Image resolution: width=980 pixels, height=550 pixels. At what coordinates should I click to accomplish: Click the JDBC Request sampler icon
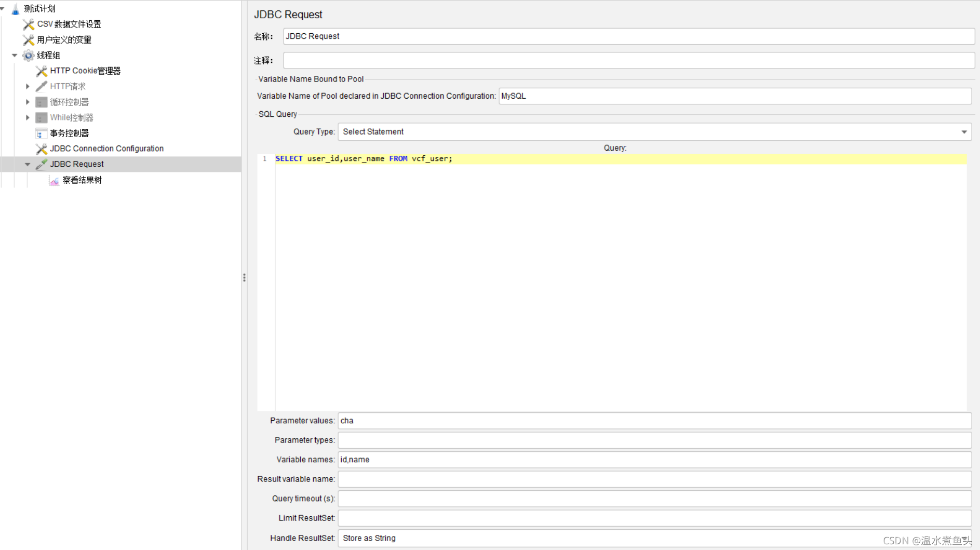[42, 164]
